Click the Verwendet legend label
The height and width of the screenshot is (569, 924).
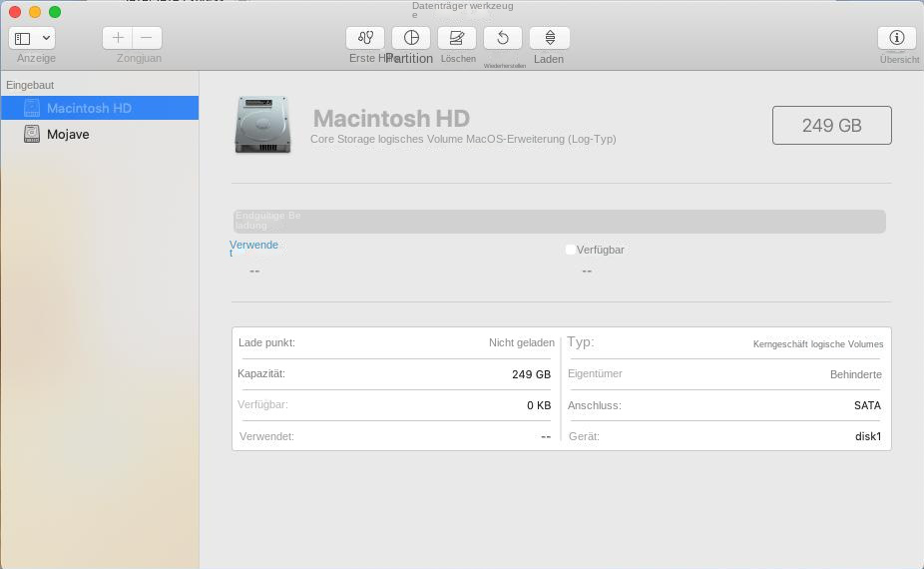pyautogui.click(x=253, y=246)
